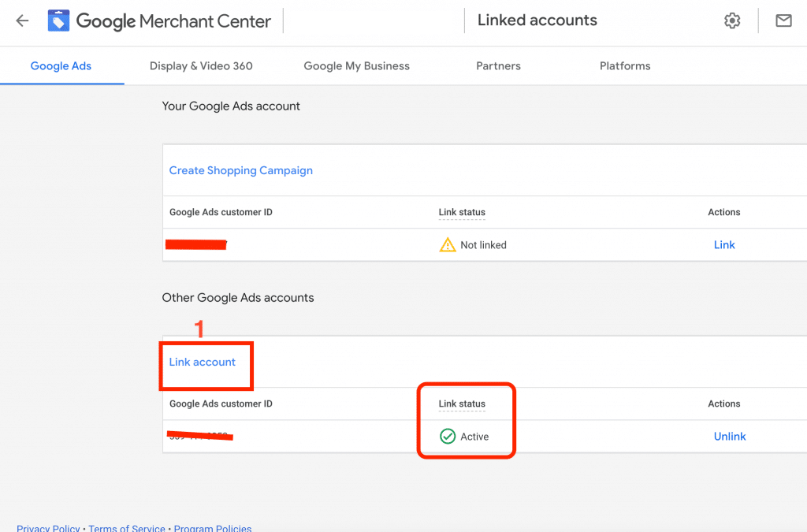
Task: Open the Display & Video 360 tab
Action: [201, 66]
